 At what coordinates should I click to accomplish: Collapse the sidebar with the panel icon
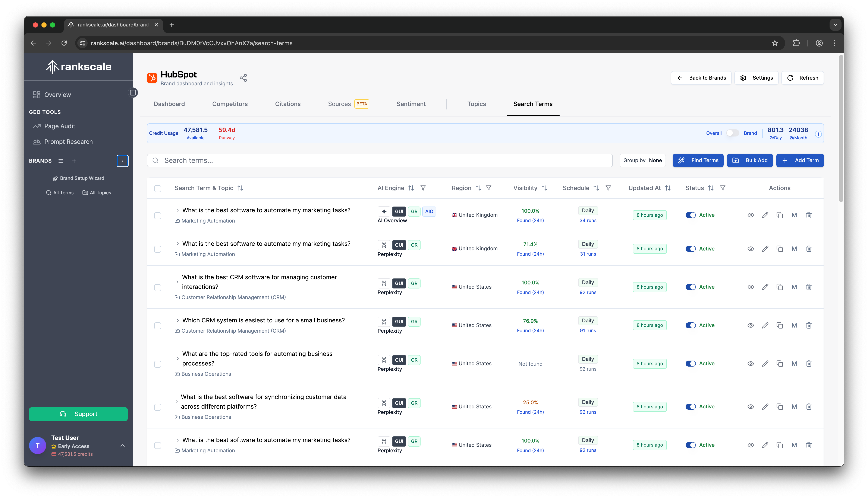(x=133, y=93)
